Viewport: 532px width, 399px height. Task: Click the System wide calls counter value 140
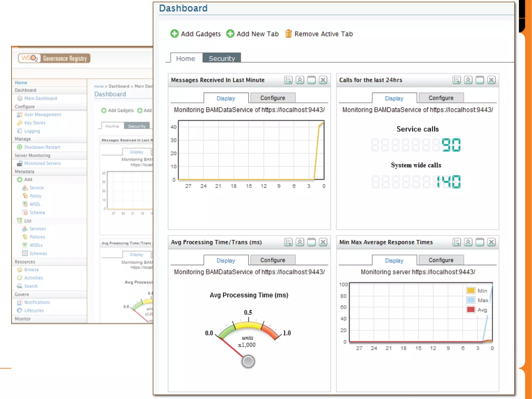click(449, 182)
